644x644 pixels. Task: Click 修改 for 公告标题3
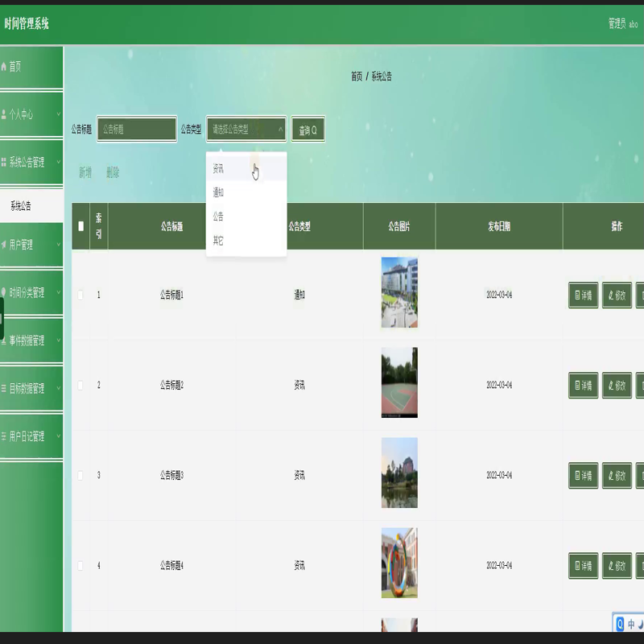tap(617, 475)
